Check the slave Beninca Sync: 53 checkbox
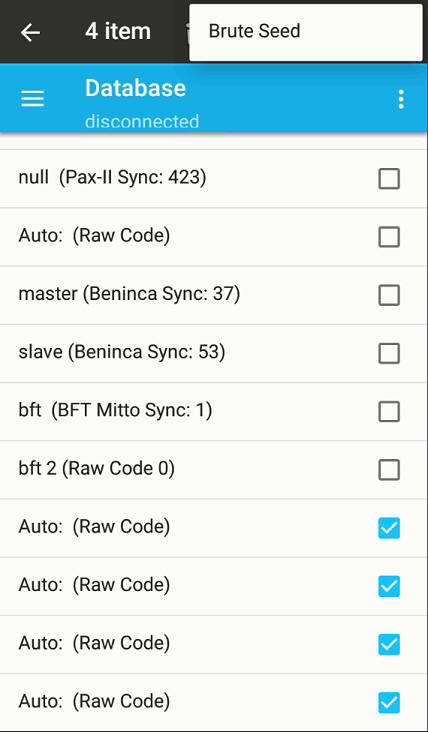Viewport: 428px width, 732px height. [389, 353]
